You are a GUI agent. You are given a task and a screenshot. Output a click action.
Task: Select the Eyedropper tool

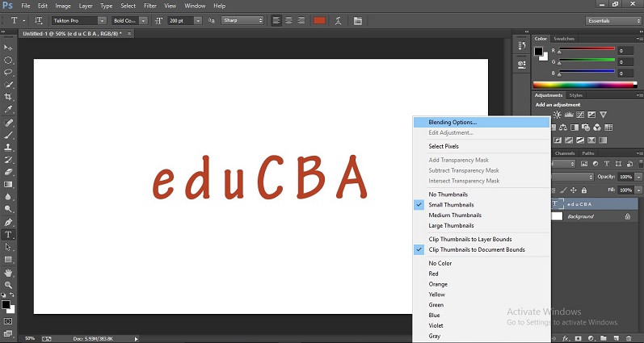pos(8,110)
